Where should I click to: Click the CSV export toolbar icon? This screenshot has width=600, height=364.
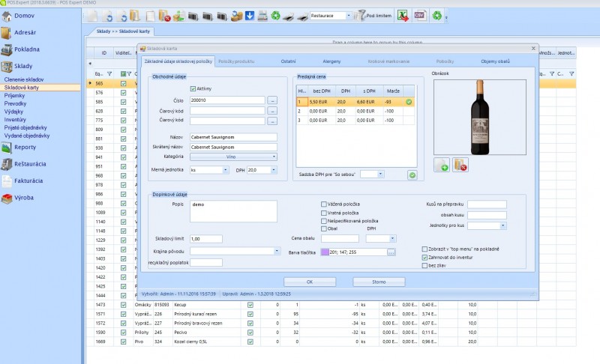(419, 15)
